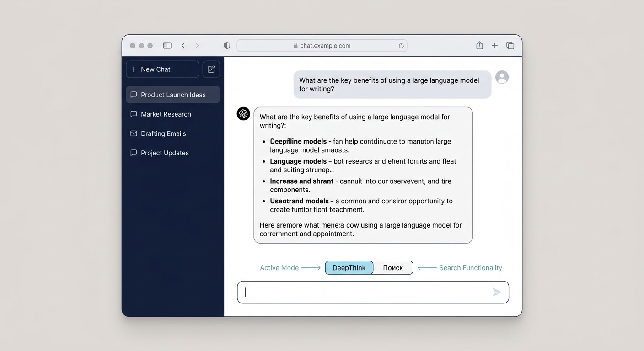The width and height of the screenshot is (644, 351).
Task: Open the Drafting Emails conversation
Action: 173,133
